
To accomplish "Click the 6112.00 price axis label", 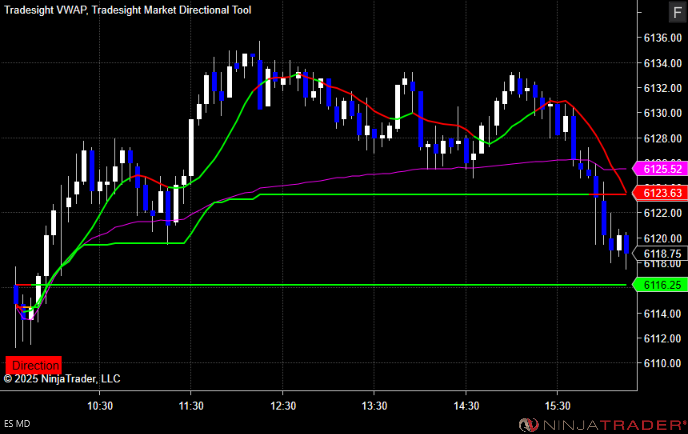I will (663, 338).
